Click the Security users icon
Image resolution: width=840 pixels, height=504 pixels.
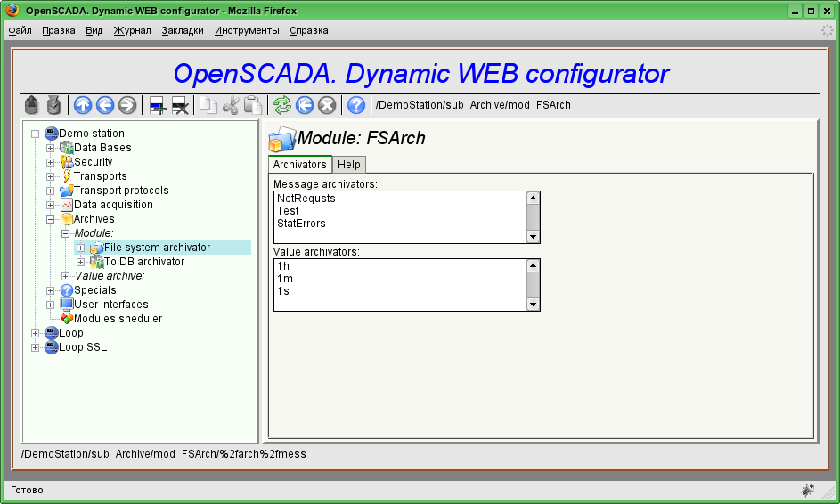click(x=67, y=162)
